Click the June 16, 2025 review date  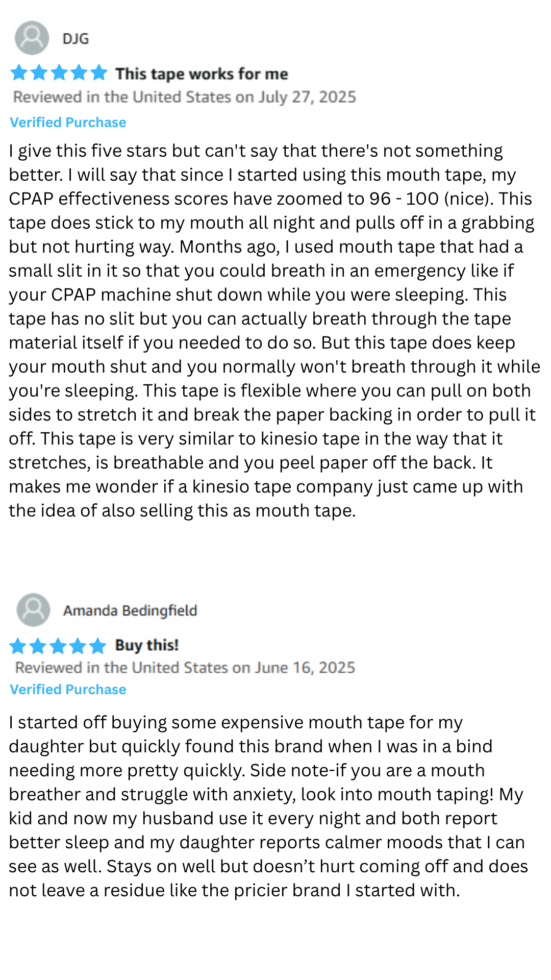click(x=305, y=668)
